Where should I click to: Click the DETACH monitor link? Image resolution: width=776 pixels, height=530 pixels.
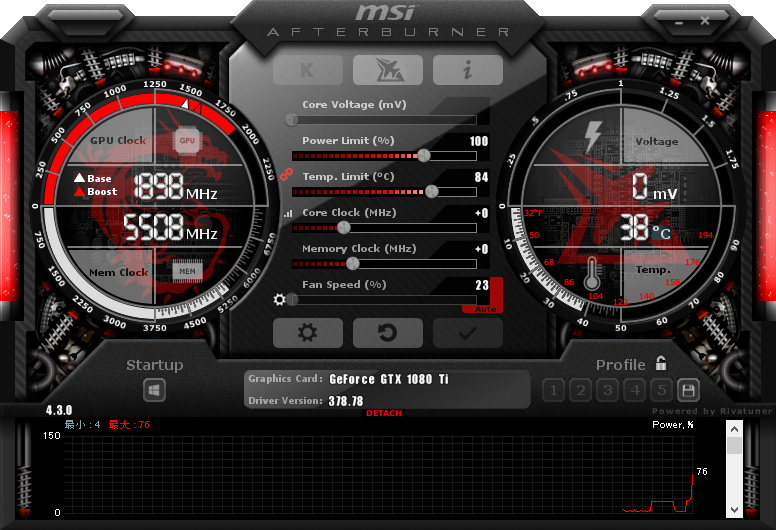click(x=384, y=413)
